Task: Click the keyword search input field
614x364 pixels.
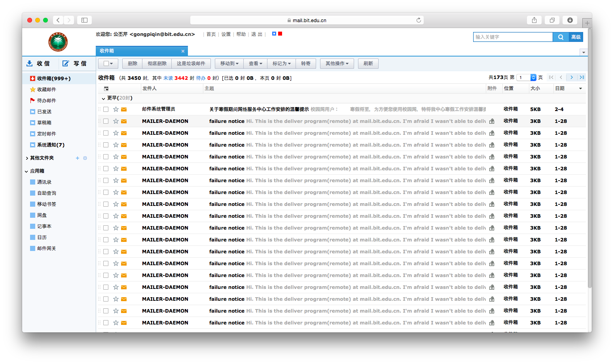Action: click(513, 37)
